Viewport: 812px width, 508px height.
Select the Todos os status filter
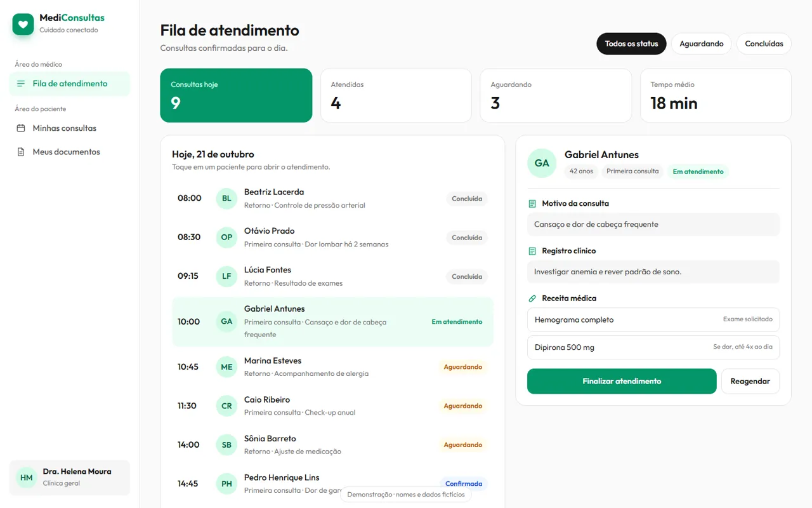(x=631, y=44)
